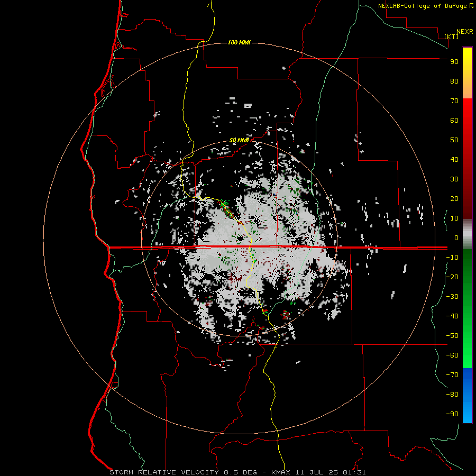Click the 100 NMI range ring label

pyautogui.click(x=239, y=42)
